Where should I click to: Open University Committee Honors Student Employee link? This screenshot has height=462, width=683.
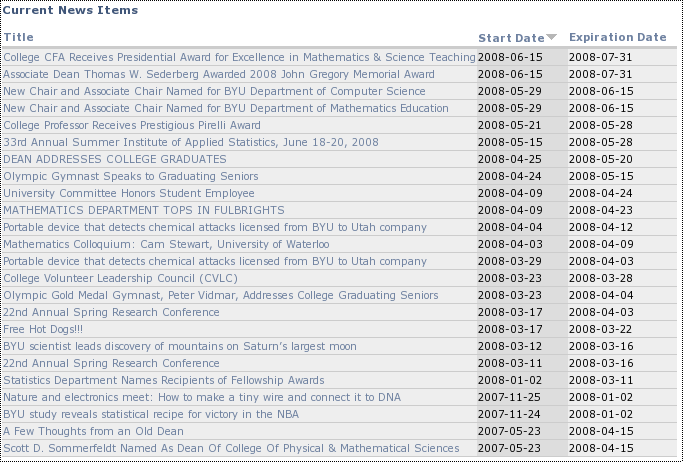point(128,193)
